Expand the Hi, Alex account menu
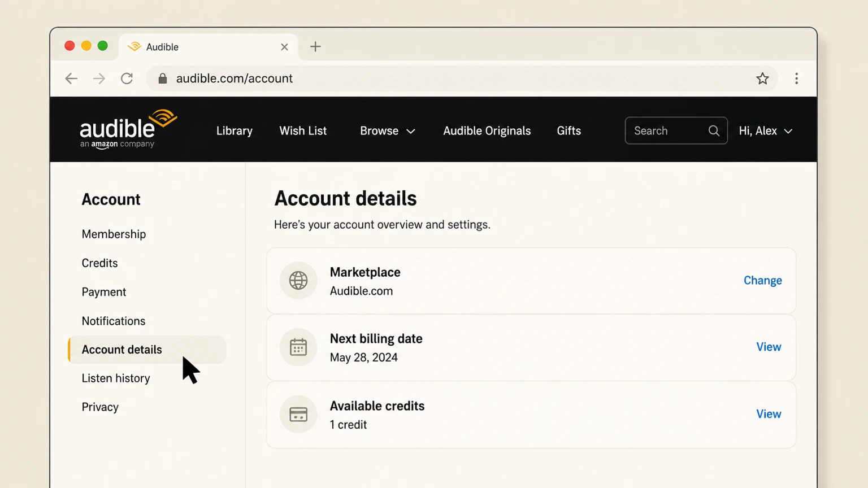The height and width of the screenshot is (488, 868). [x=765, y=130]
